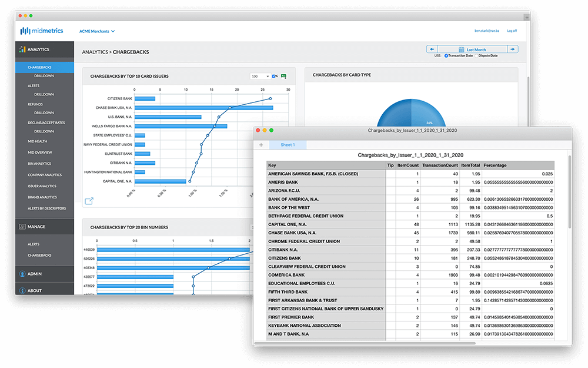Click the next period right arrow
This screenshot has width=588, height=368.
pos(512,49)
